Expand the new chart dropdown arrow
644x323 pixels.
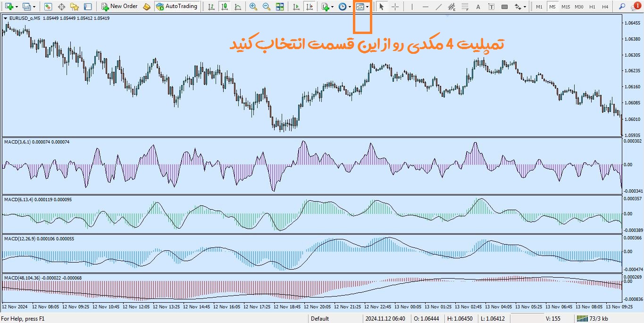click(17, 7)
